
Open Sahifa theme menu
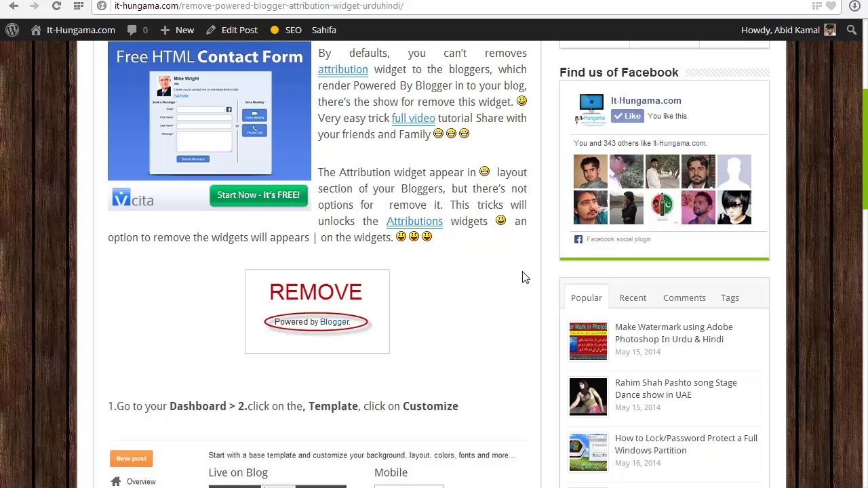click(x=324, y=30)
